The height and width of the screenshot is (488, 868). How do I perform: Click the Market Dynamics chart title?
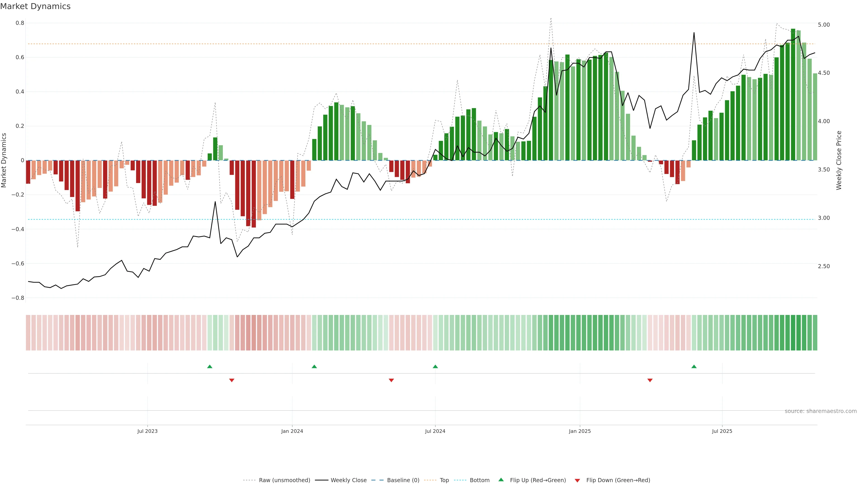(x=35, y=6)
